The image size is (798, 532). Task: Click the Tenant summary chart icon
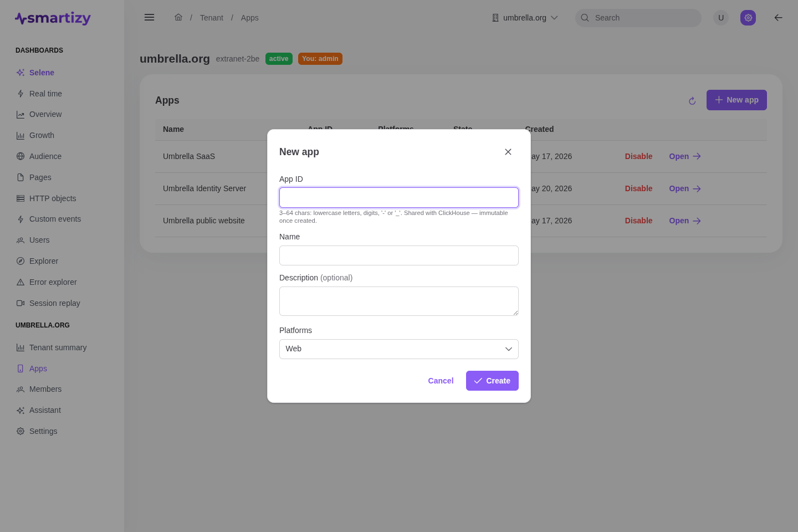(x=21, y=347)
